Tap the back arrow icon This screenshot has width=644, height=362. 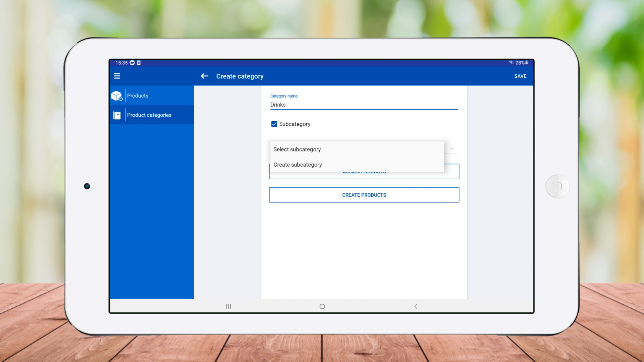coord(205,76)
